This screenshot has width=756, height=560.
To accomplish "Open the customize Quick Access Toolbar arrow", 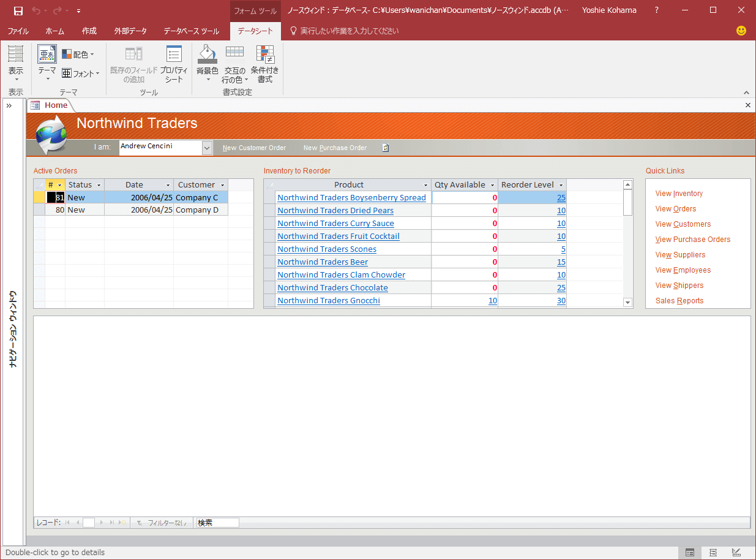I will [x=79, y=11].
